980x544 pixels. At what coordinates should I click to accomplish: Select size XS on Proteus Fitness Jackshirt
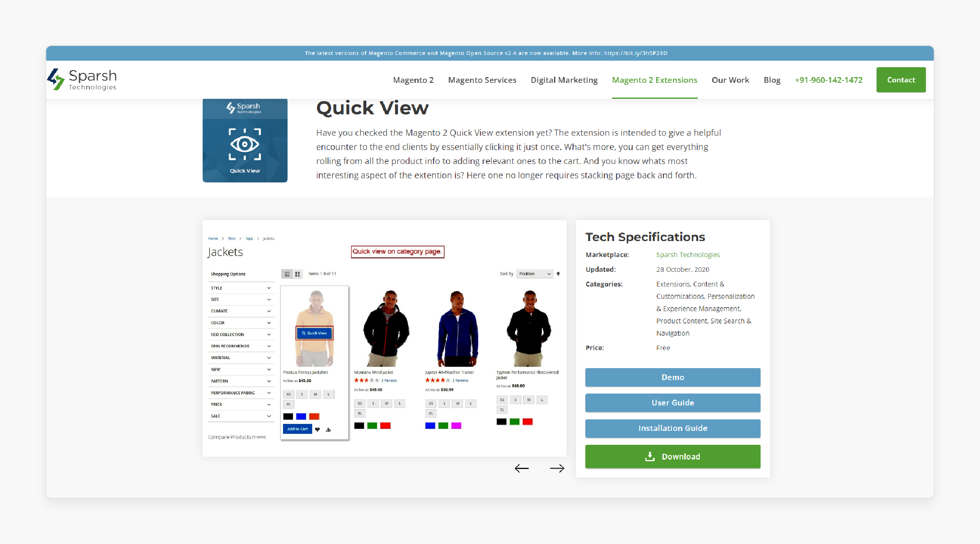click(289, 394)
